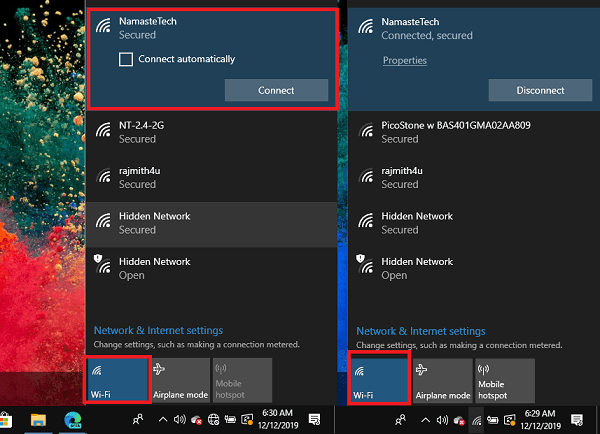Open Microsoft Store icon on taskbar
Image resolution: width=600 pixels, height=434 pixels.
5,420
